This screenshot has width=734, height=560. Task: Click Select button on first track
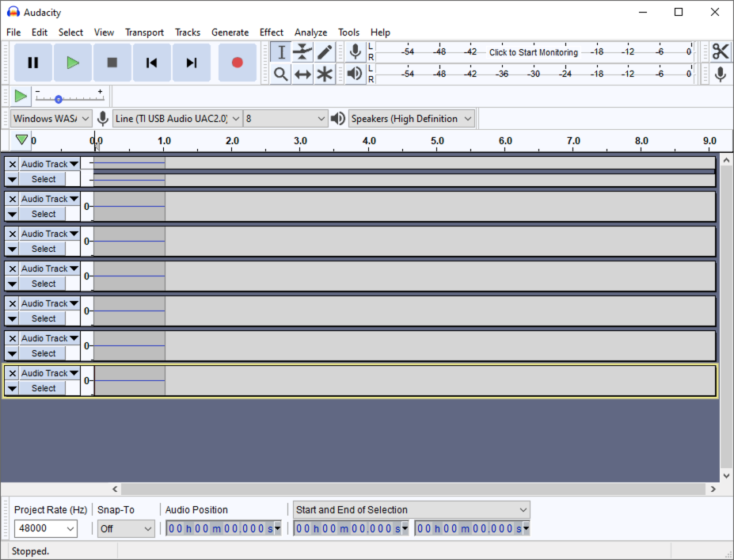pos(43,179)
